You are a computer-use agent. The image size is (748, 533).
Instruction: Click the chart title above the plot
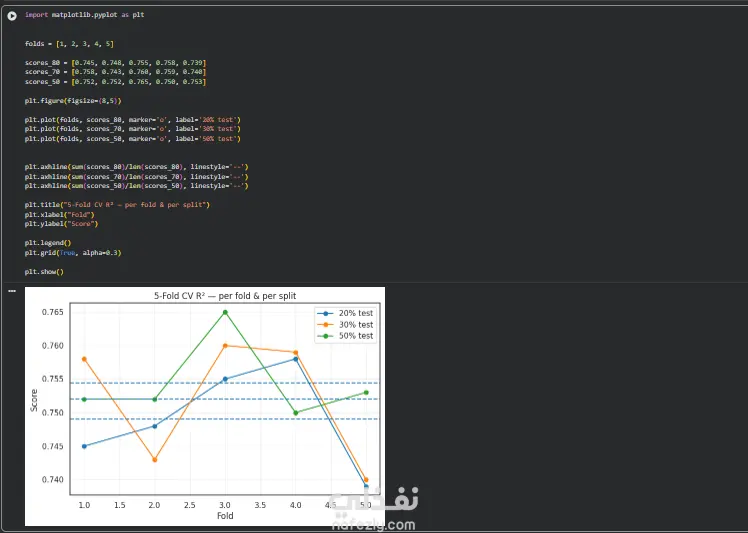coord(225,296)
